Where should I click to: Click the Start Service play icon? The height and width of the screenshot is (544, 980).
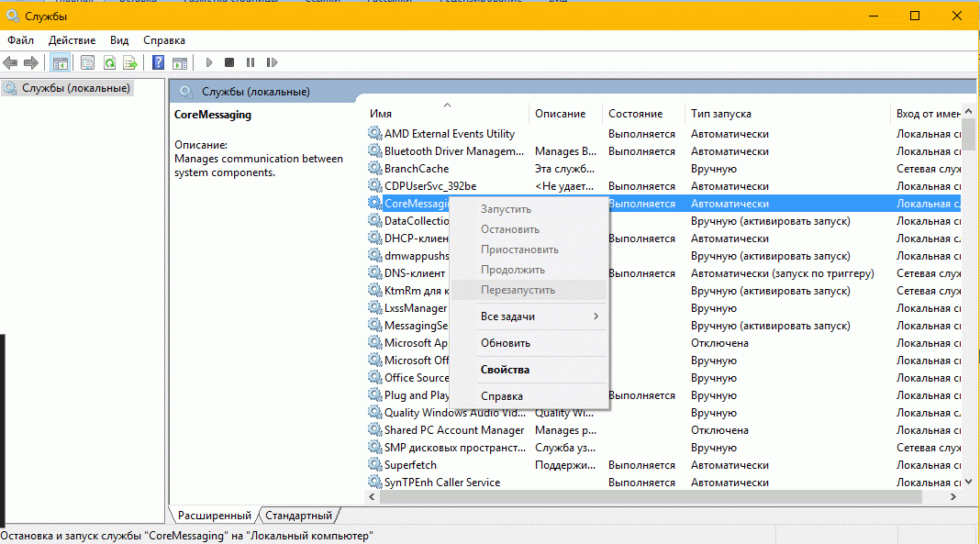pyautogui.click(x=209, y=62)
